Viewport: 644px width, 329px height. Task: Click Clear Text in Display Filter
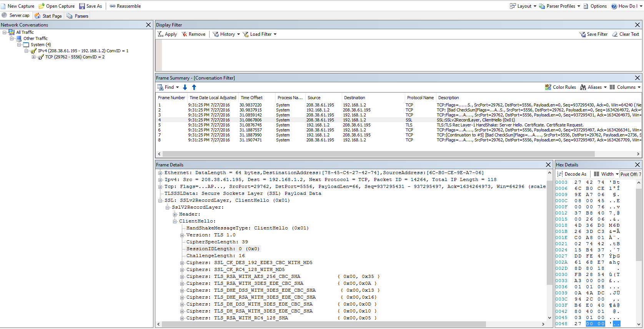pyautogui.click(x=626, y=34)
